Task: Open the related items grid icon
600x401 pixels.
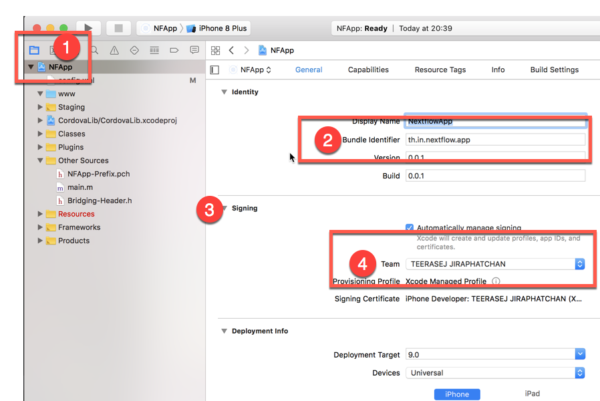Action: tap(215, 50)
